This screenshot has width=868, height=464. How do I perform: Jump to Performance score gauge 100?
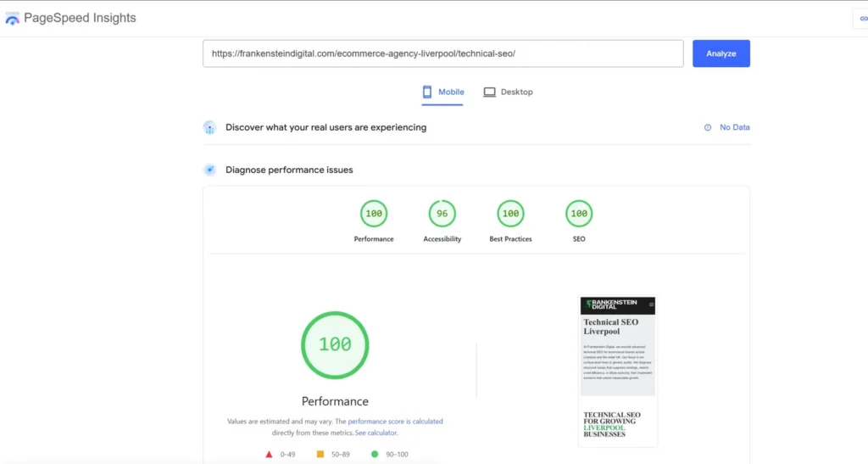374,214
